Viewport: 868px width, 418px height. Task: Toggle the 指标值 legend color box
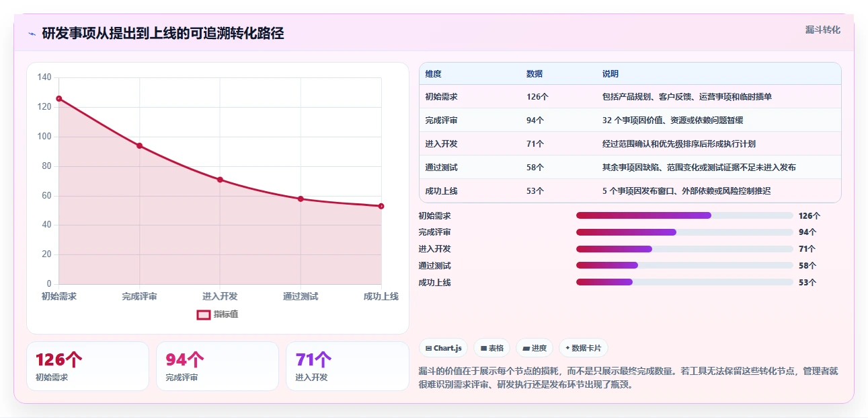[x=204, y=314]
